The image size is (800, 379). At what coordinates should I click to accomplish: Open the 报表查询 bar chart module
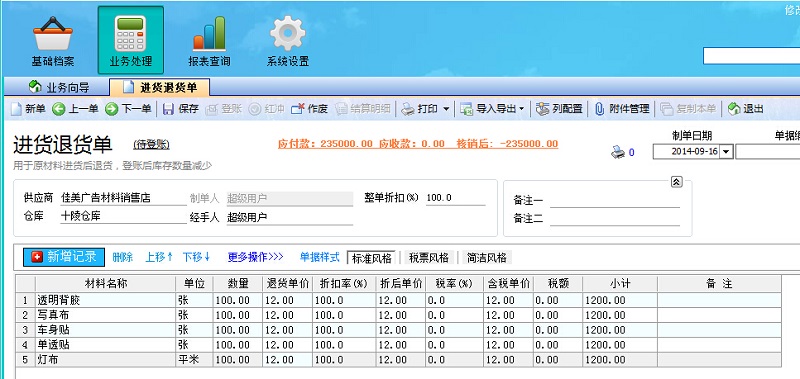pos(209,42)
